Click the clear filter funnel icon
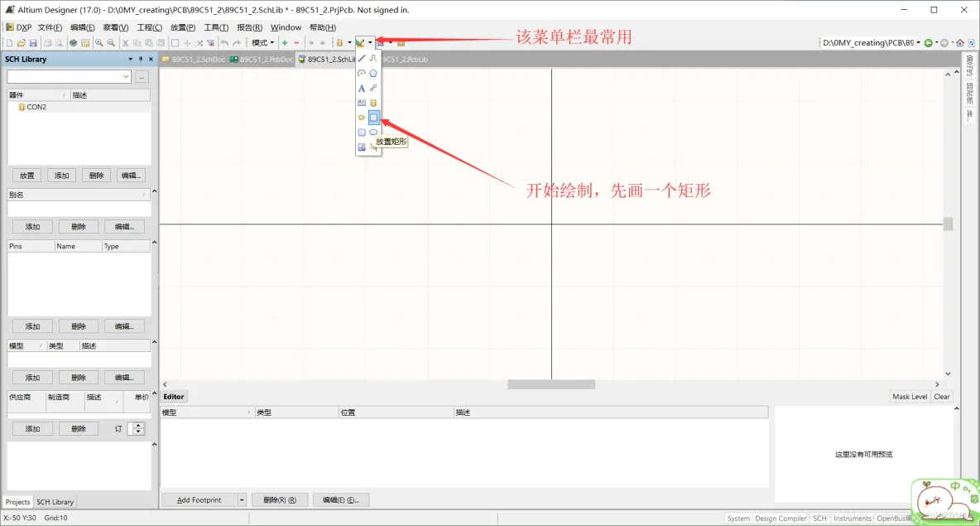 click(210, 42)
